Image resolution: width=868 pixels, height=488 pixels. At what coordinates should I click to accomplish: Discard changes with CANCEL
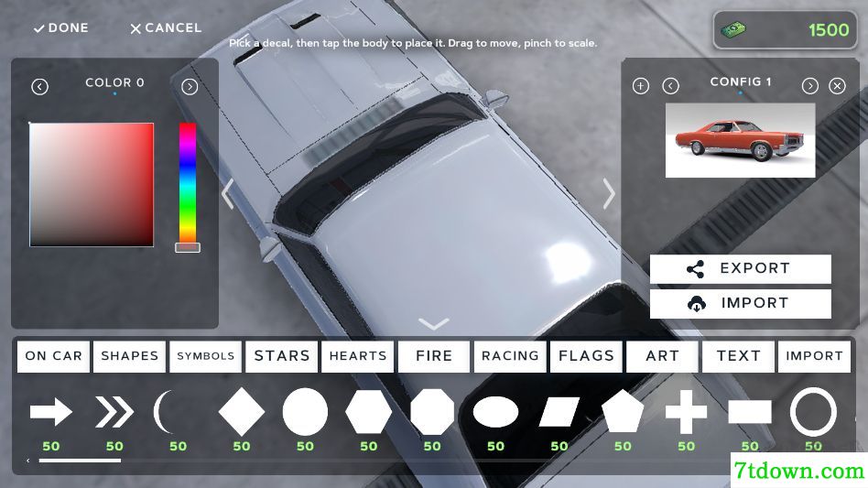[166, 27]
